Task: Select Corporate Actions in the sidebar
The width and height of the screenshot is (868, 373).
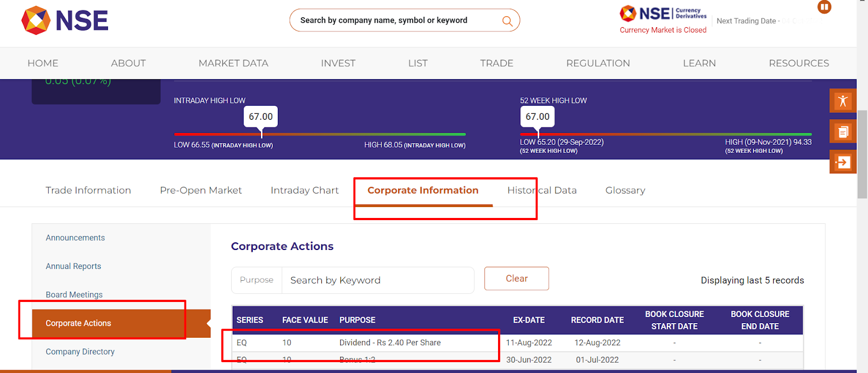Action: [121, 323]
